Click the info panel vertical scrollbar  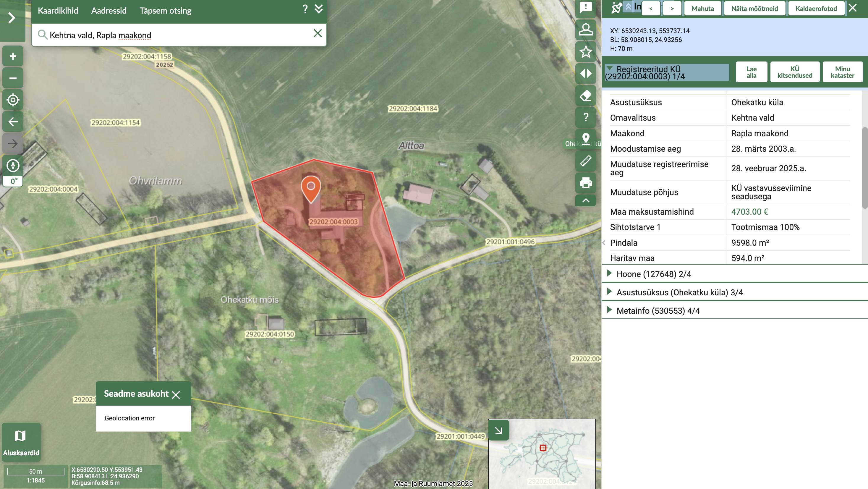click(865, 168)
